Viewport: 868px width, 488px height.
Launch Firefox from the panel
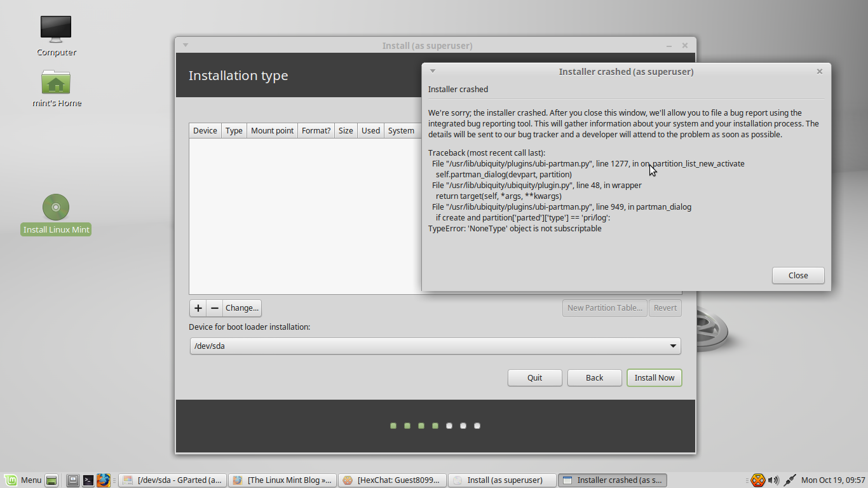pyautogui.click(x=104, y=480)
